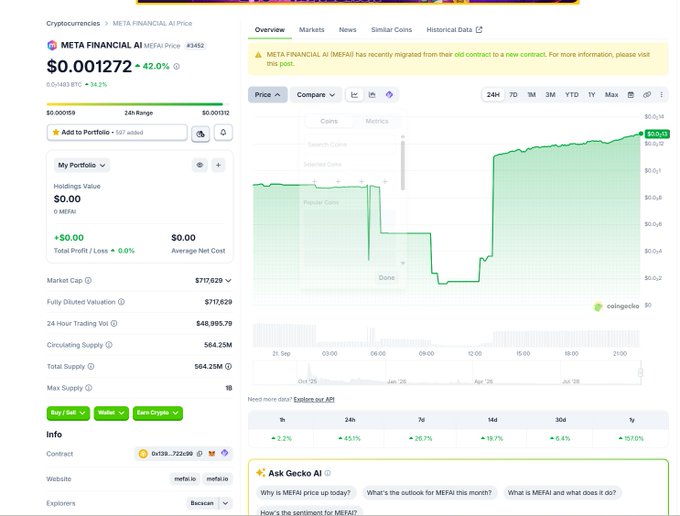The width and height of the screenshot is (680, 516).
Task: Expand Market Cap value chevron
Action: [229, 281]
